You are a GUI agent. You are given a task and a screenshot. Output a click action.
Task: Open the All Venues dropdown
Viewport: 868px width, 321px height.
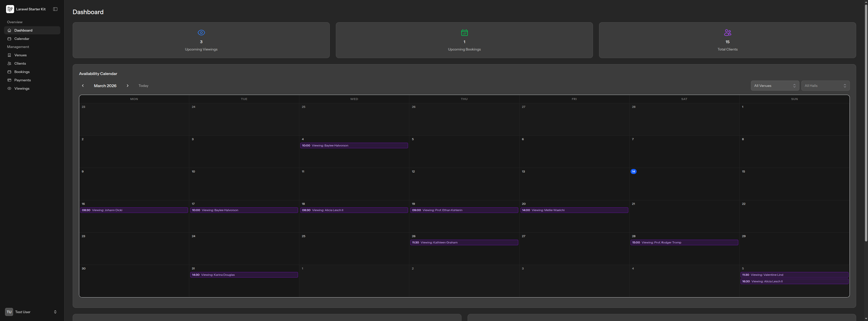tap(775, 86)
